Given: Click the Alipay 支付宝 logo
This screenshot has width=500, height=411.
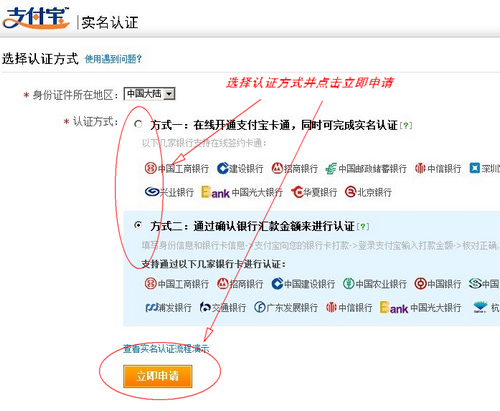Looking at the screenshot, I should (x=36, y=17).
